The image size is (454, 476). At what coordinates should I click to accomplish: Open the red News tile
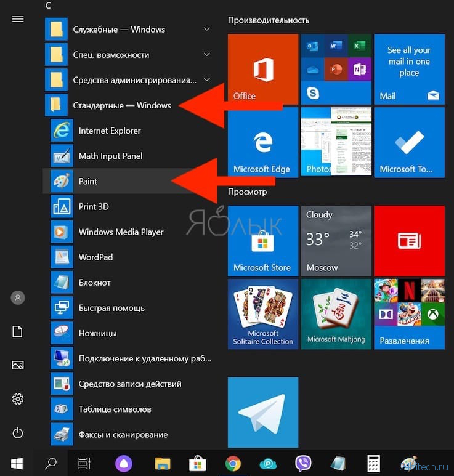pyautogui.click(x=410, y=241)
